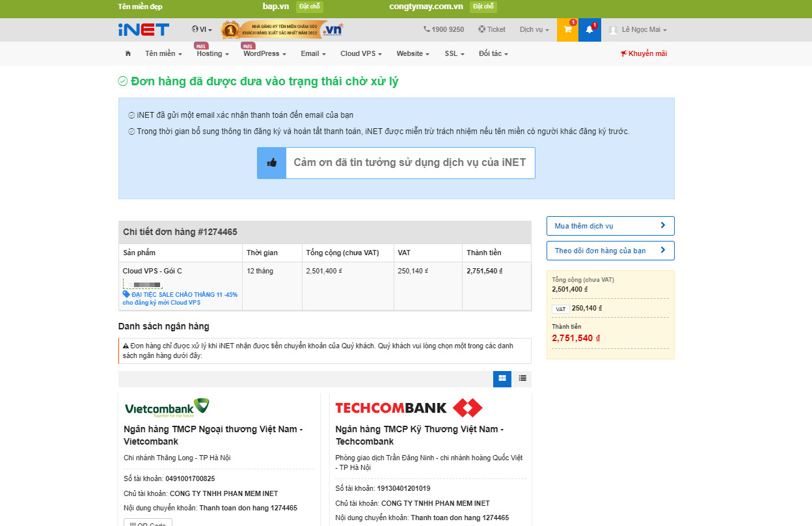This screenshot has width=812, height=526.
Task: Click the Vietcombank transfer content text
Action: click(x=248, y=508)
